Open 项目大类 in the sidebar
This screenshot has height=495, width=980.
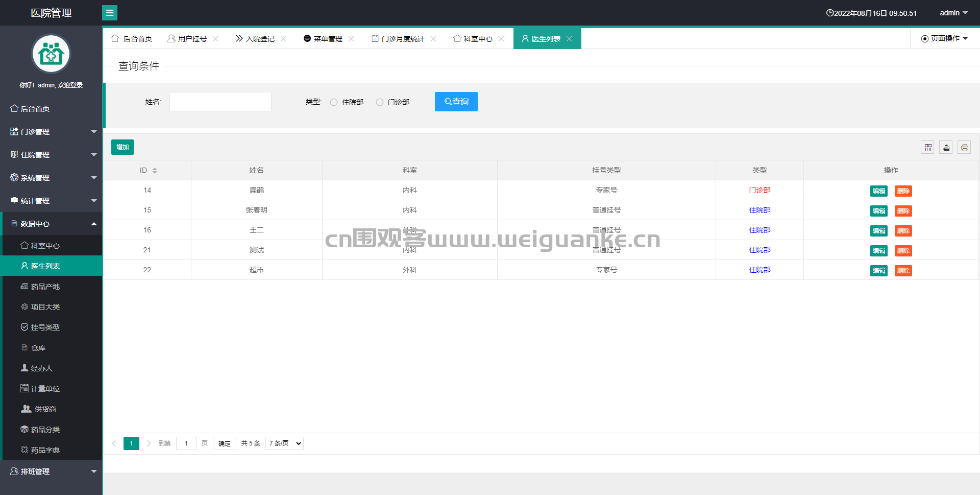point(51,307)
